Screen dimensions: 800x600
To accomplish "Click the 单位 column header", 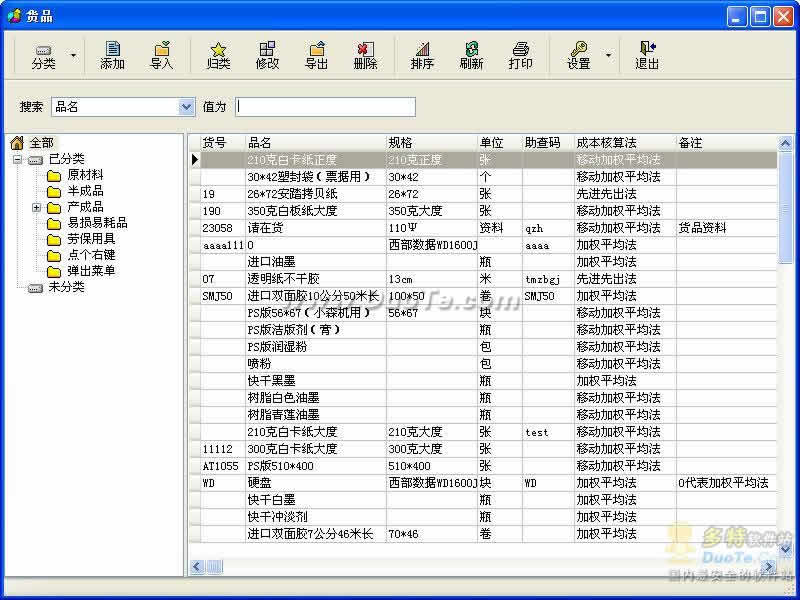I will coord(499,143).
